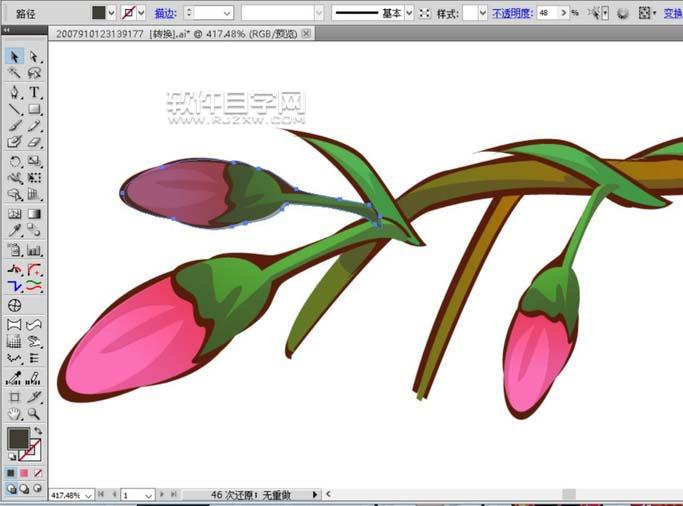Select the Zoom magnifier tool
Viewport: 683px width, 506px height.
click(x=34, y=413)
